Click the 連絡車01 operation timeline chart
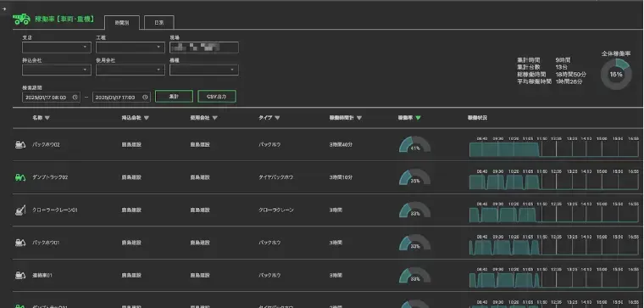This screenshot has width=644, height=308. pos(554,278)
